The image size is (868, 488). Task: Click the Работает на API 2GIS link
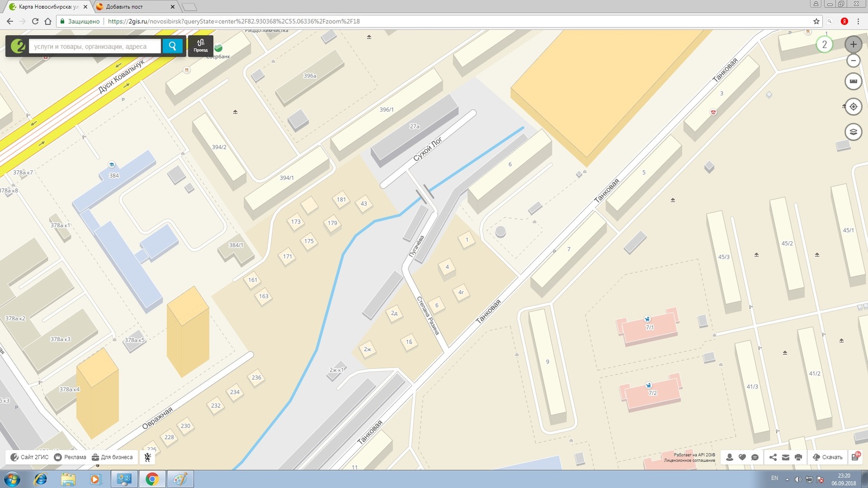(x=694, y=455)
